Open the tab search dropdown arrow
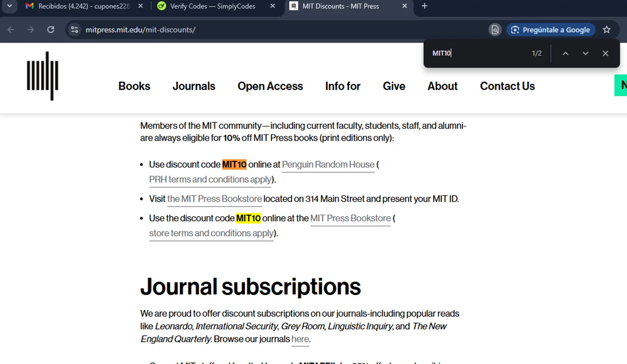The height and width of the screenshot is (364, 627). tap(9, 6)
